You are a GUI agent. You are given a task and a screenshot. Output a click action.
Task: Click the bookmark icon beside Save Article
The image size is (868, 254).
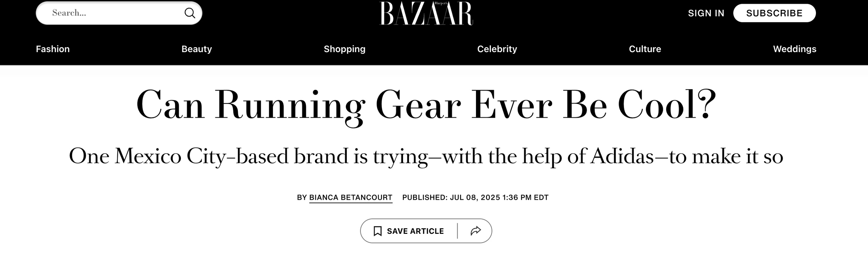pos(377,231)
